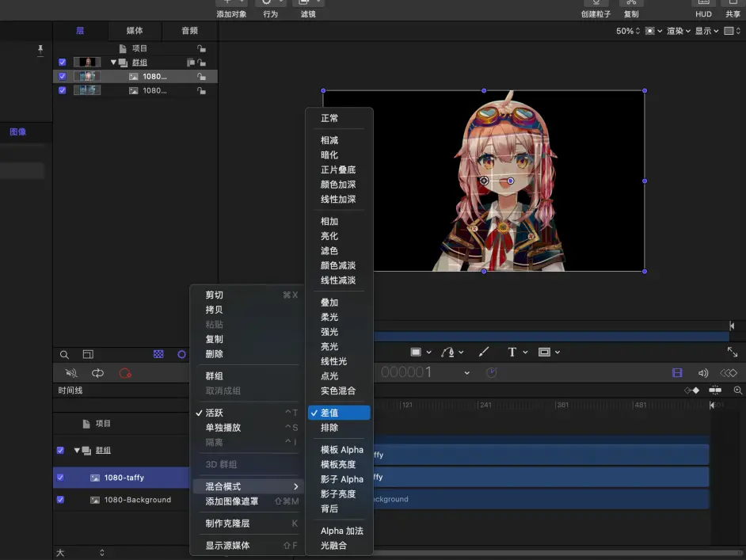Click the red record animation button
This screenshot has height=560, width=746.
coord(125,373)
